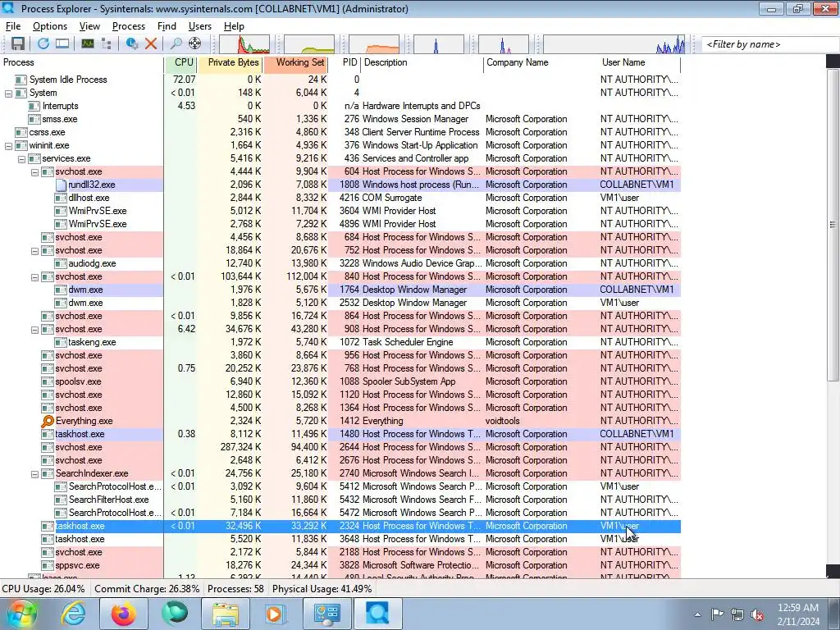Open the Options menu
The width and height of the screenshot is (840, 630).
coord(50,26)
